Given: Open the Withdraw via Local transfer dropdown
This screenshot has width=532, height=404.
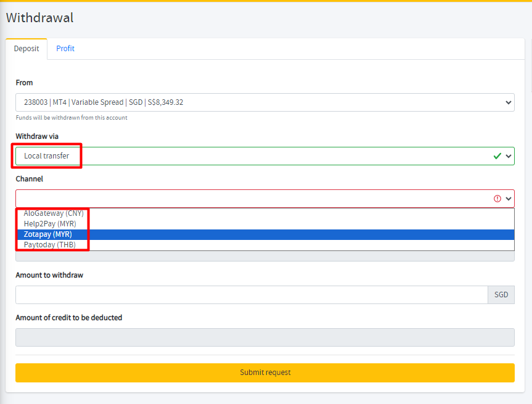Looking at the screenshot, I should click(x=265, y=156).
